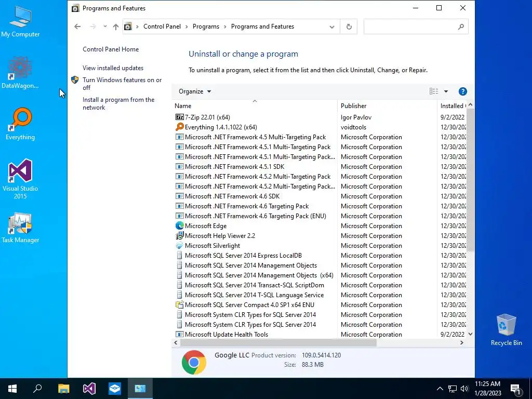Open the notification center icon
Image resolution: width=532 pixels, height=399 pixels.
pyautogui.click(x=515, y=389)
